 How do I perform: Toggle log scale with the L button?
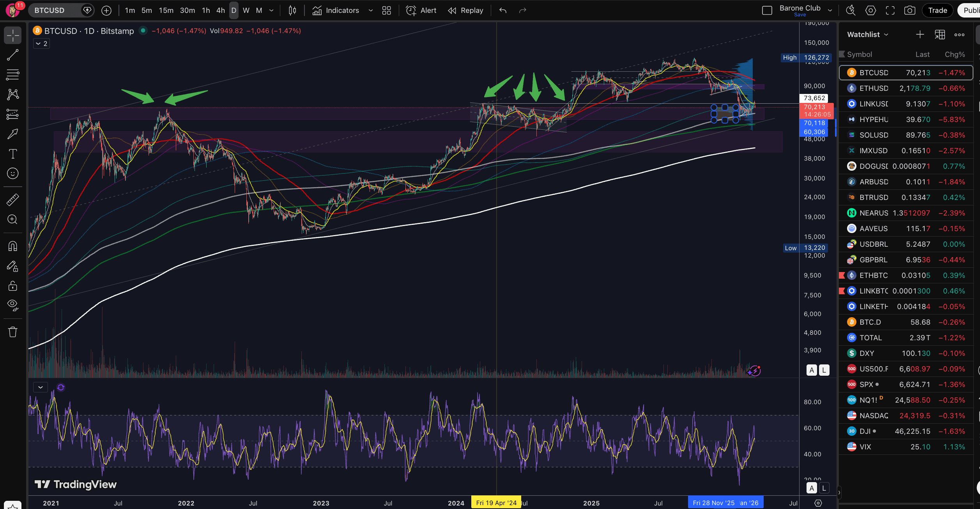(824, 370)
